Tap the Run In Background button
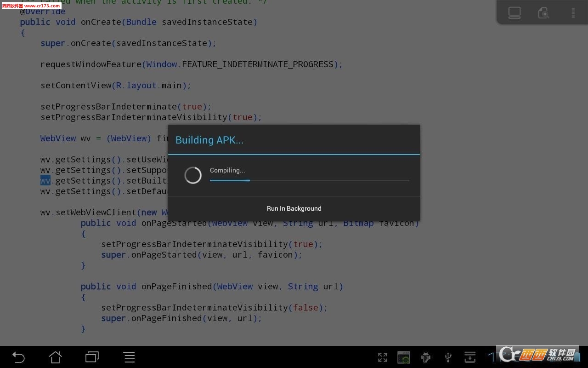The width and height of the screenshot is (588, 368). pyautogui.click(x=294, y=208)
